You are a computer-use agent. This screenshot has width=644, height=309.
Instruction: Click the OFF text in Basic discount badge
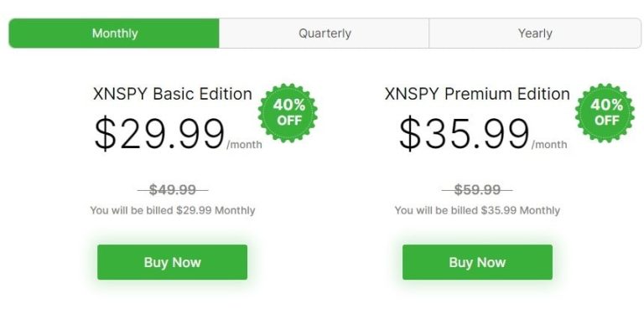pos(289,121)
